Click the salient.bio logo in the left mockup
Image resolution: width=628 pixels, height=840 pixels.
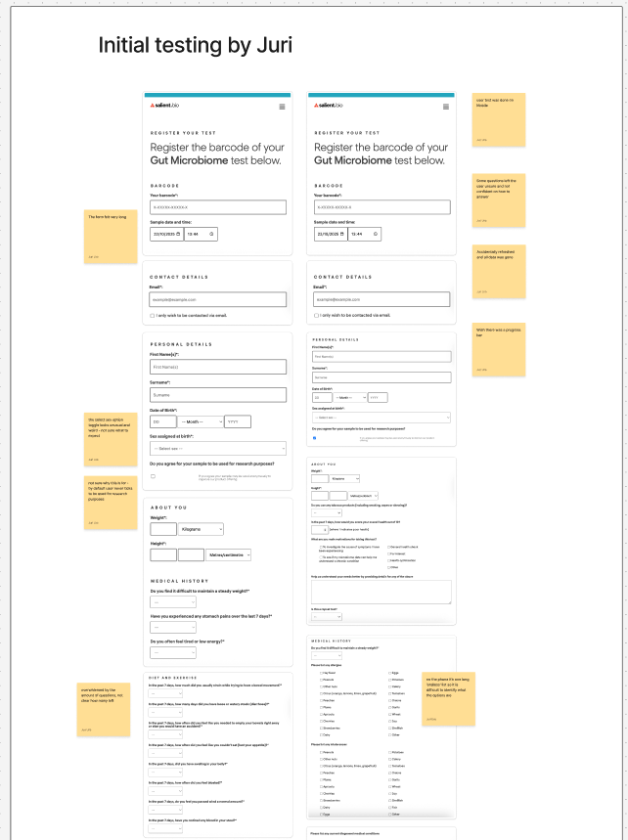(x=164, y=105)
